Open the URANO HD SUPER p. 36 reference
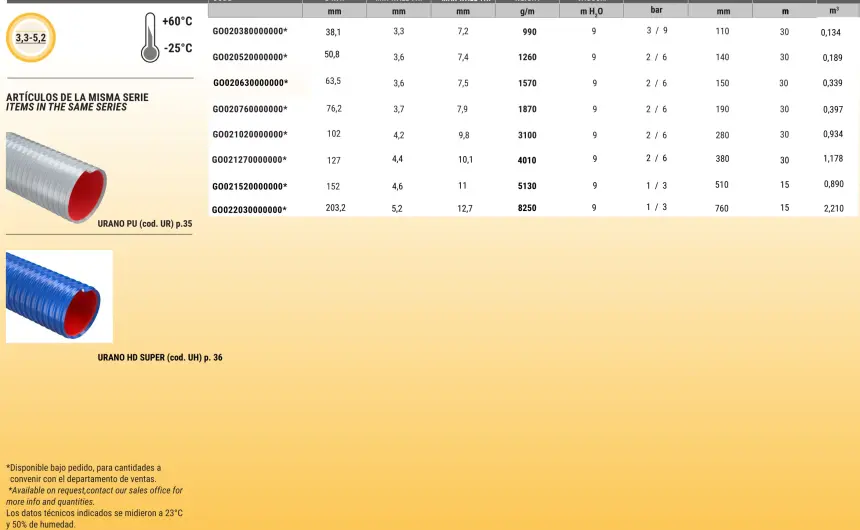The image size is (860, 530). tap(159, 357)
